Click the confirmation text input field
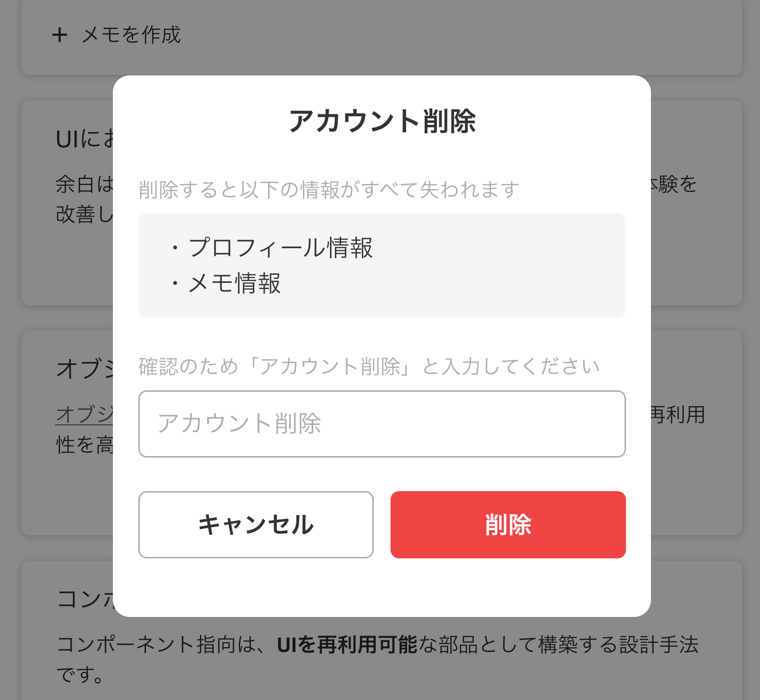The image size is (760, 700). tap(382, 424)
